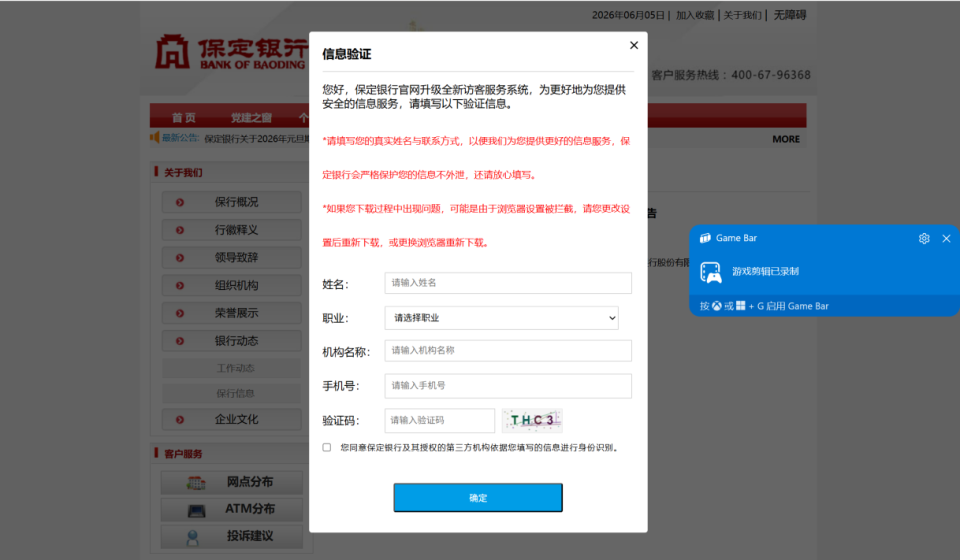Viewport: 960px width, 560px height.
Task: Click the 姓名 name input field
Action: tap(508, 283)
